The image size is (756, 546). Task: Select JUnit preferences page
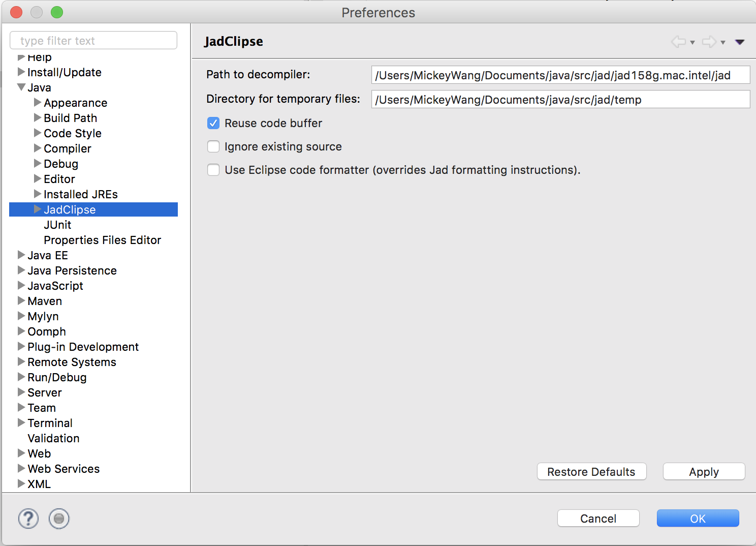[57, 225]
